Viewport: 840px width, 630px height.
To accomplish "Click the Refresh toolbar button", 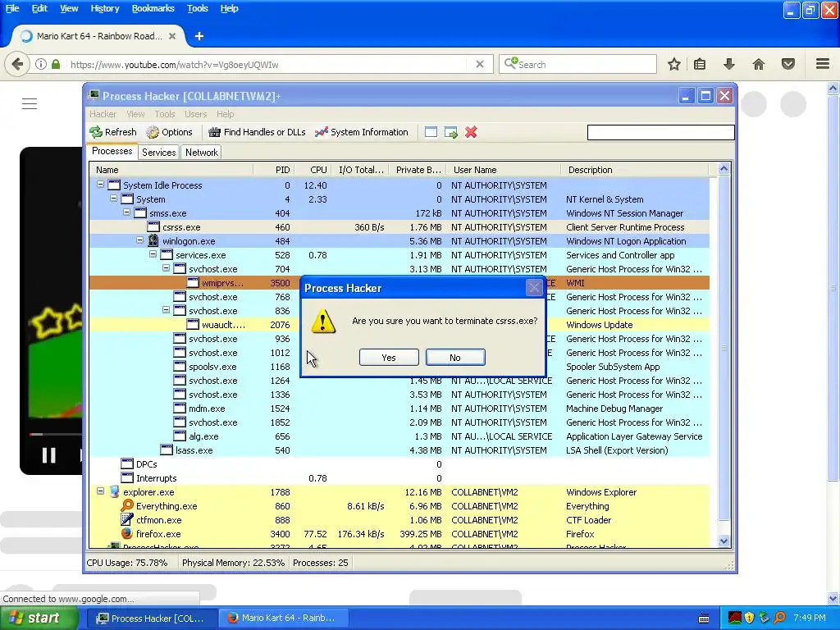I will pyautogui.click(x=113, y=132).
